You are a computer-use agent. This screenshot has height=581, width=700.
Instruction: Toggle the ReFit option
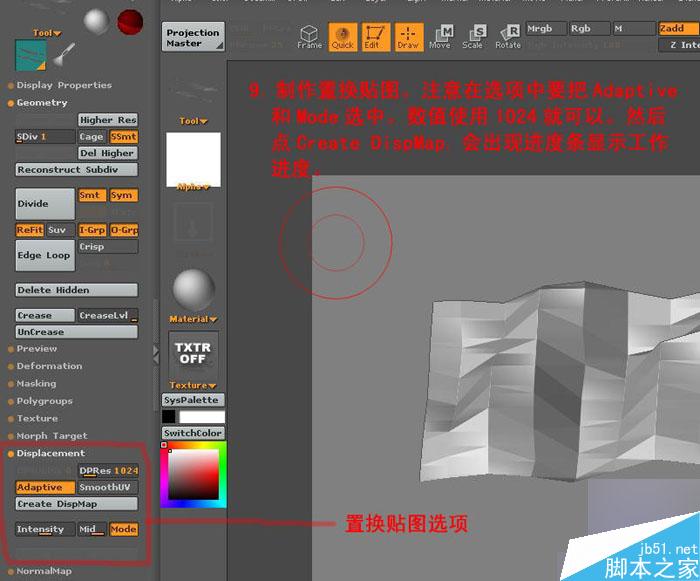(x=29, y=230)
